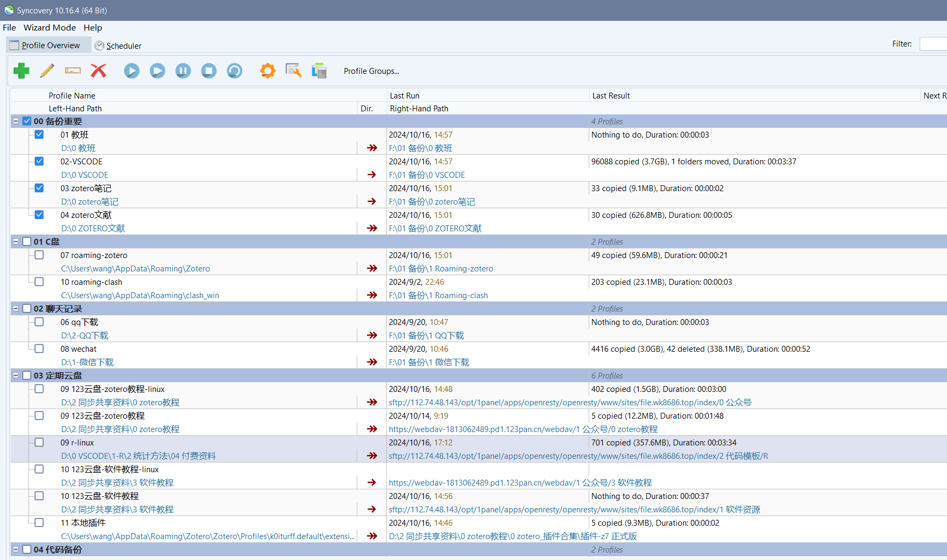Click the Scheduler tab clock icon
The height and width of the screenshot is (560, 947).
tap(99, 46)
